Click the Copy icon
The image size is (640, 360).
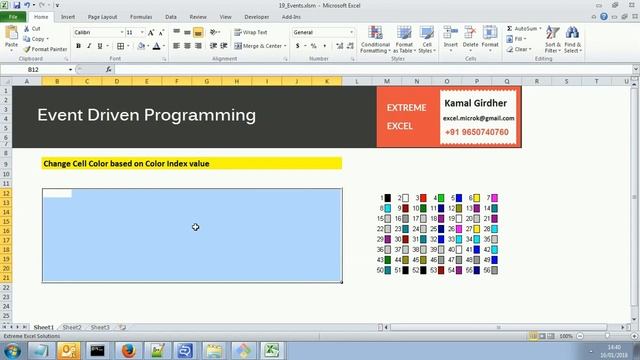pyautogui.click(x=27, y=39)
